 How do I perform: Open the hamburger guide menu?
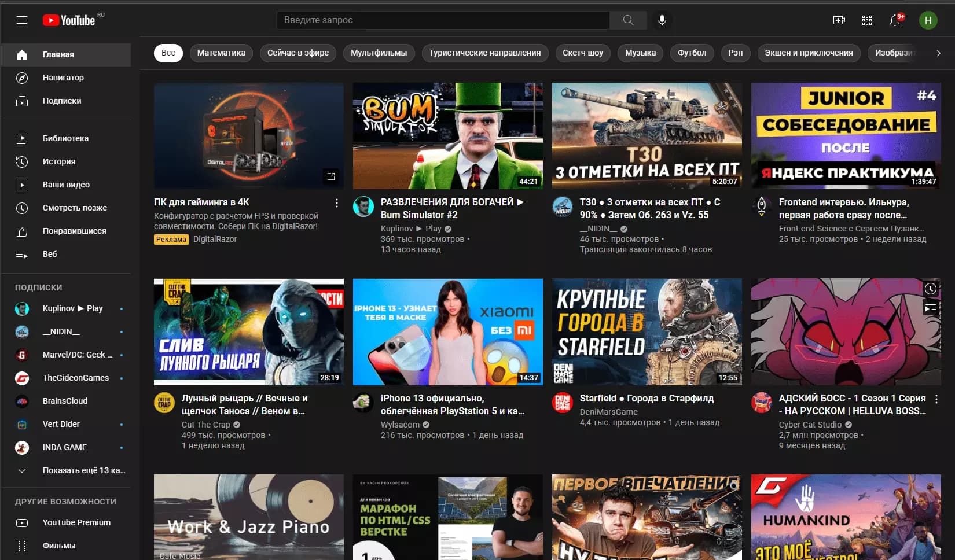click(22, 20)
